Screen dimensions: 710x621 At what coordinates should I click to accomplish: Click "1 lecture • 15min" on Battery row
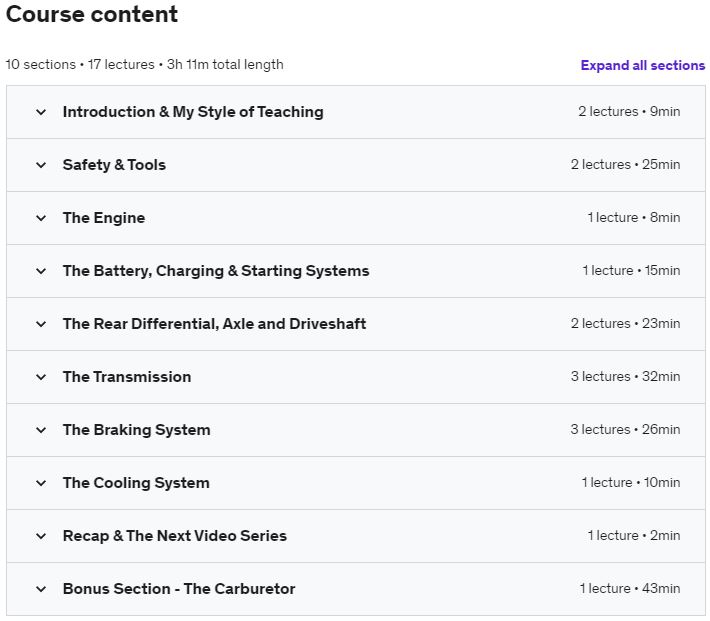click(x=630, y=271)
